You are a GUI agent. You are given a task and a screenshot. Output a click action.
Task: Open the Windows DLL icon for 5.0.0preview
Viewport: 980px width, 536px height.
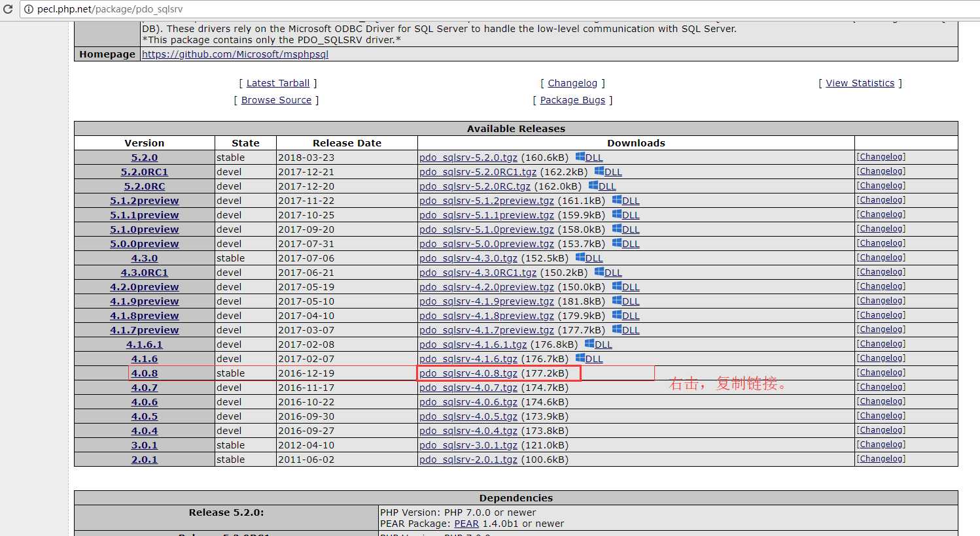[616, 243]
